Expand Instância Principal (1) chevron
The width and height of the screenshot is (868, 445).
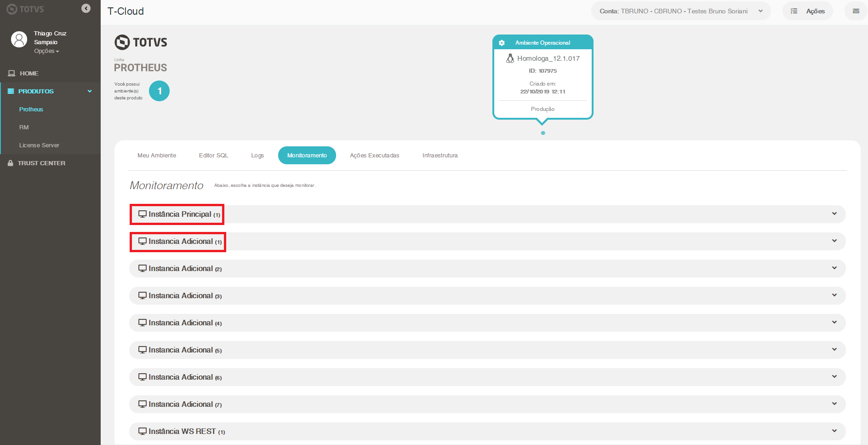pos(834,214)
